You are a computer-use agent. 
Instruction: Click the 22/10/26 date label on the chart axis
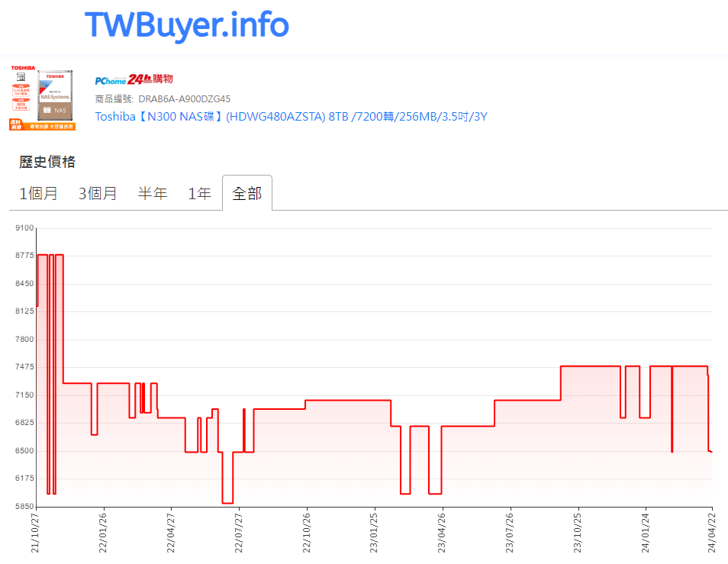tap(306, 533)
